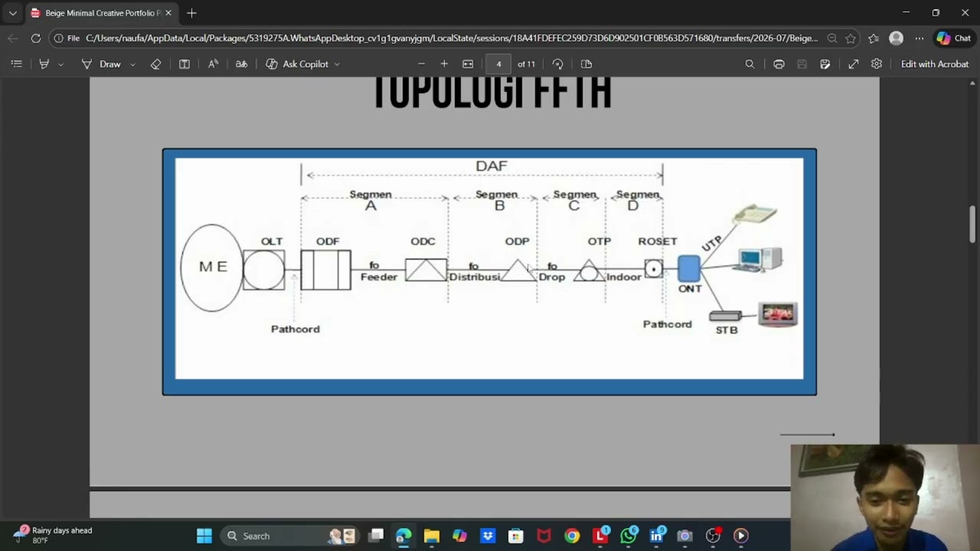
Task: Expand the Draw tool options arrow
Action: tap(132, 64)
